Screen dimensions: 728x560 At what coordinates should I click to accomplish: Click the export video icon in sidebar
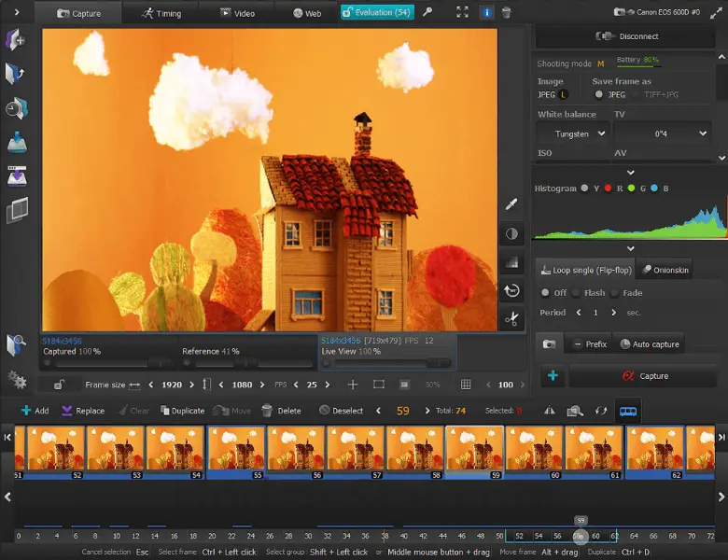pos(17,176)
